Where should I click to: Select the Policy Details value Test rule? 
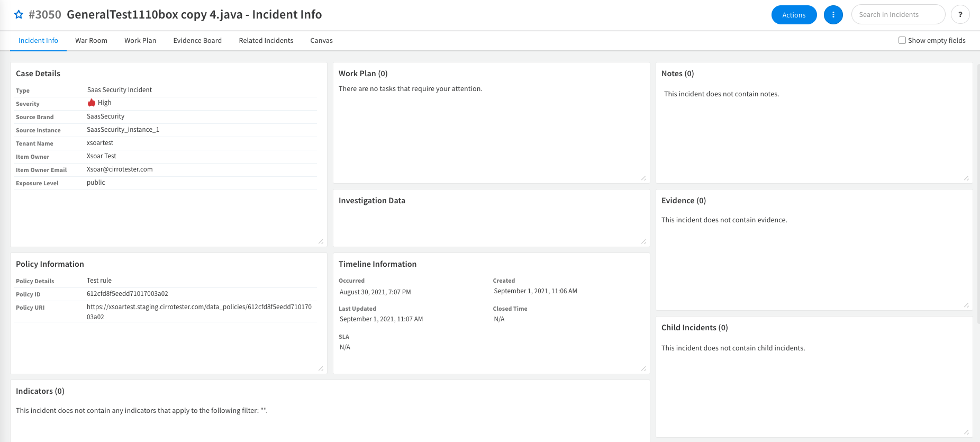point(99,281)
